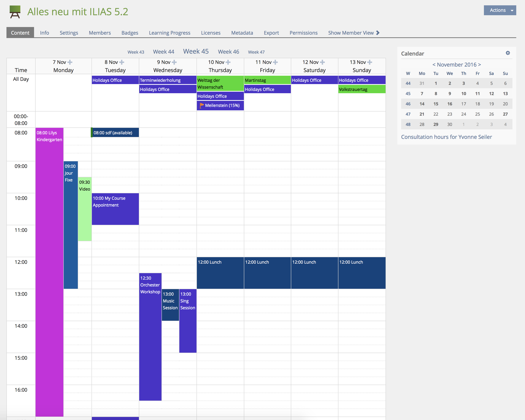
Task: Add appointment plus icon for 12 Nov
Action: pyautogui.click(x=322, y=62)
